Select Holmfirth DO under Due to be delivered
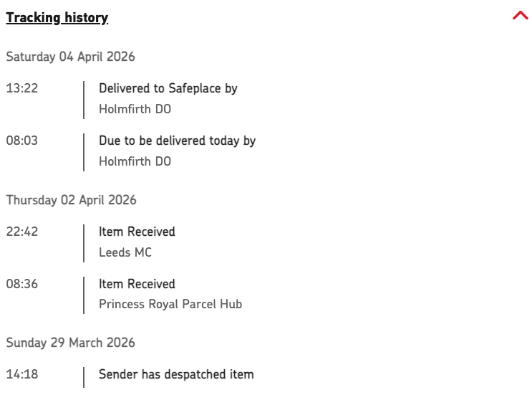Screen dimensions: 532x395 pyautogui.click(x=135, y=161)
